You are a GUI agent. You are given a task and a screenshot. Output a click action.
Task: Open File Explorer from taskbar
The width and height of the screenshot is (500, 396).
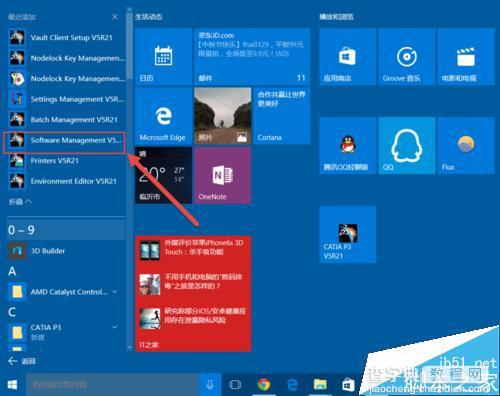point(320,385)
